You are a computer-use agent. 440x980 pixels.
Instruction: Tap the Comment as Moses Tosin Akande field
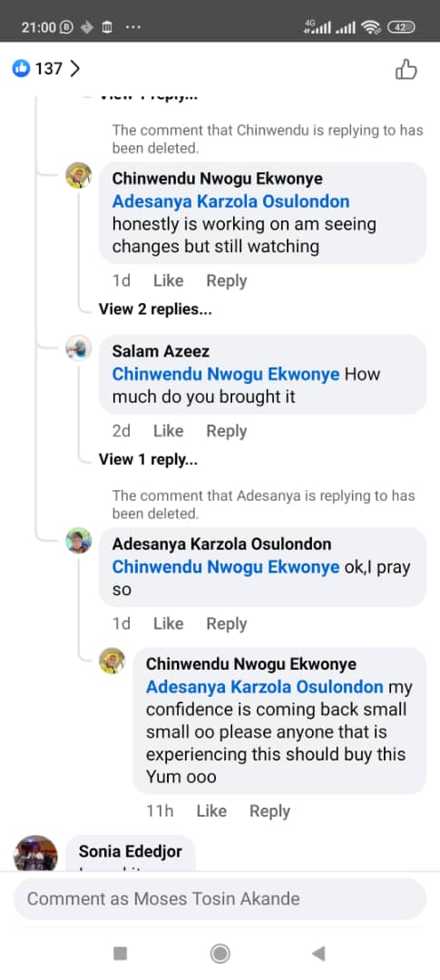click(x=220, y=898)
